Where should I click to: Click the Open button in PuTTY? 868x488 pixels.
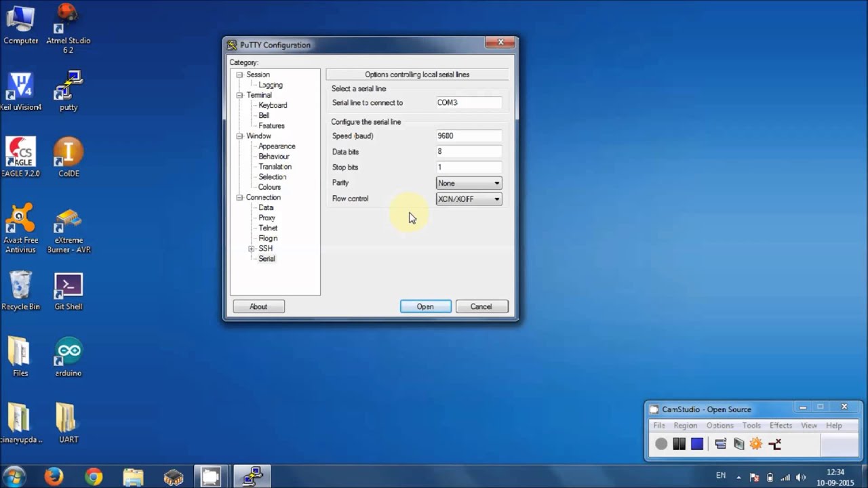(x=425, y=306)
